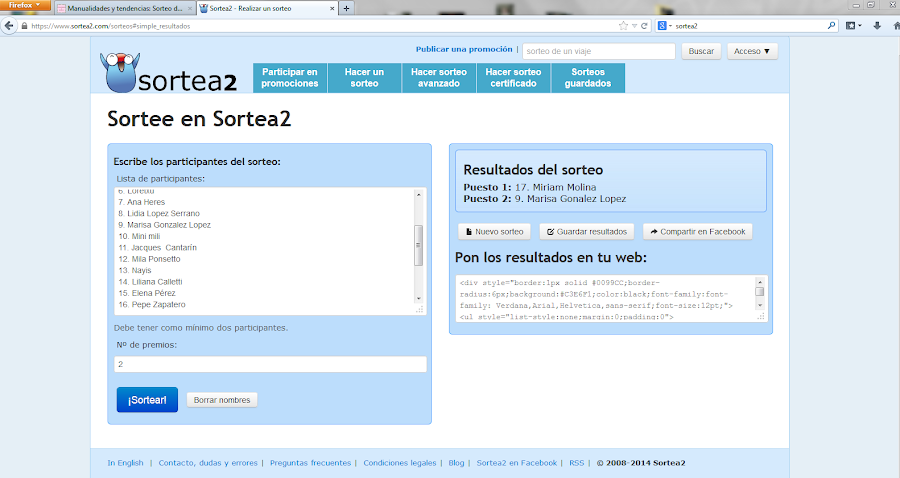Open Hacer un sorteo menu item
The height and width of the screenshot is (478, 900).
pos(364,77)
